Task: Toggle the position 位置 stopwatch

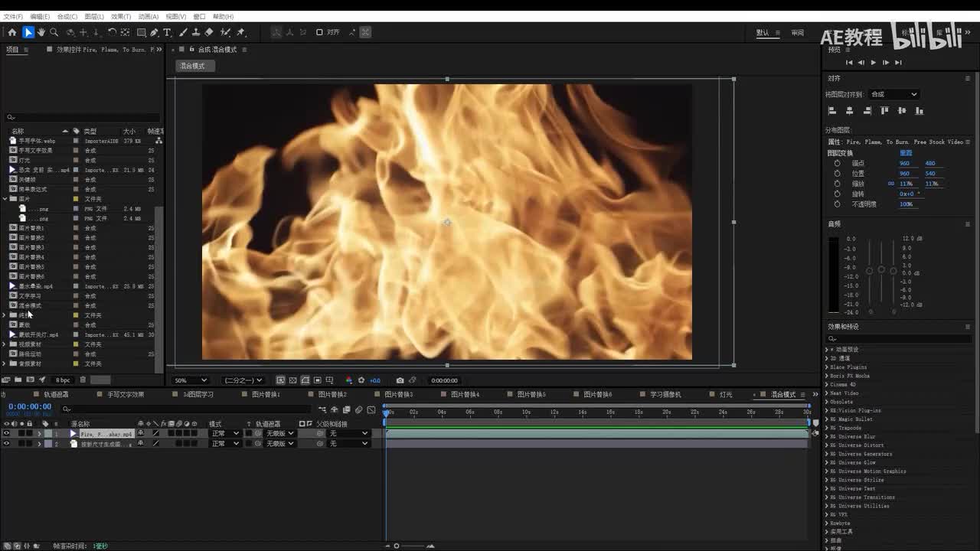Action: coord(837,174)
